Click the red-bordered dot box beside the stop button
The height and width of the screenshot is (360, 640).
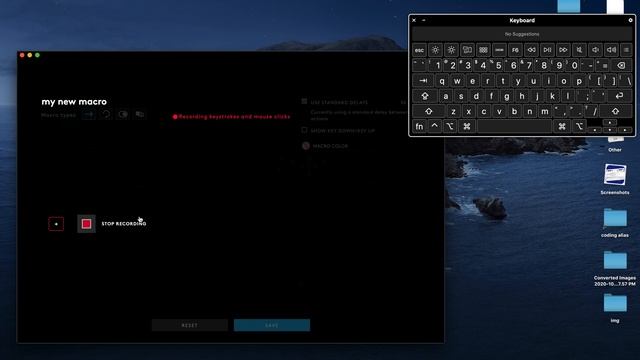click(56, 224)
